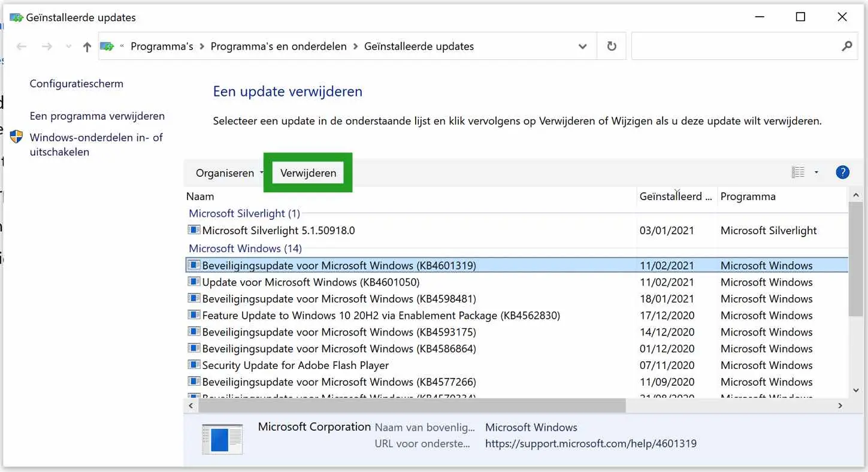Maximize the Geïnstalleerde updates window
The width and height of the screenshot is (868, 472).
[800, 17]
